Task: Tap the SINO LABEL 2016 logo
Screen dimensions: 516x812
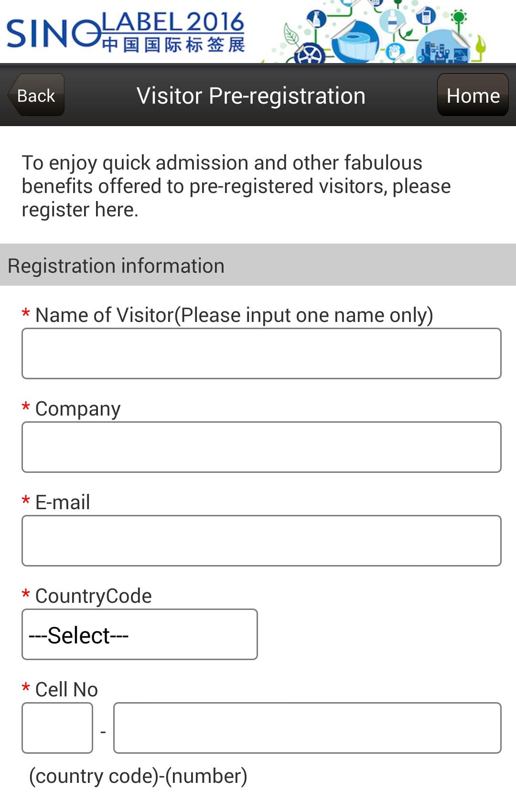Action: (125, 32)
